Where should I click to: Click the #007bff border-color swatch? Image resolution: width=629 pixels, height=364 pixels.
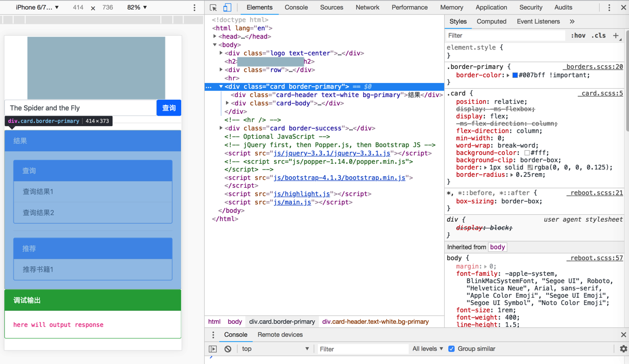pos(515,76)
